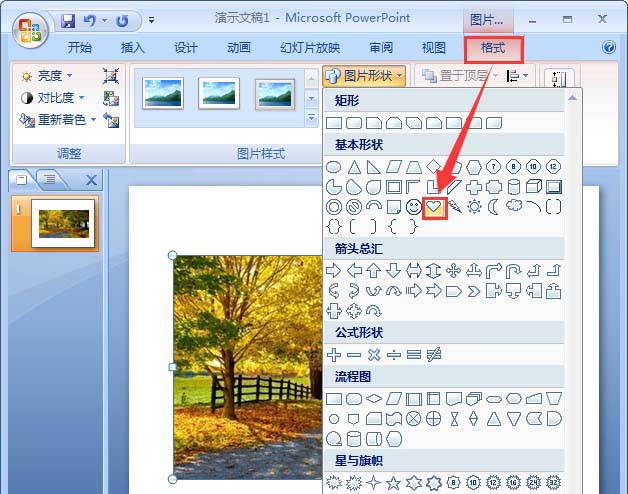The height and width of the screenshot is (494, 628).
Task: Click the compress pictures icon
Action: [111, 76]
